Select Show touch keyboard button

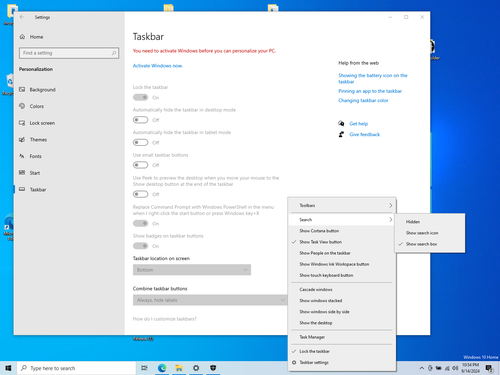coord(342,275)
